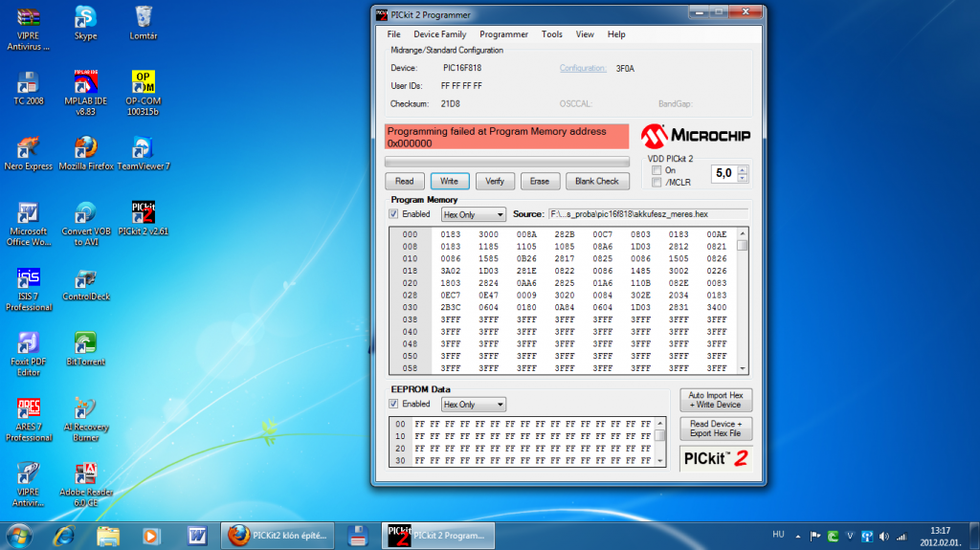Launch Foxit PDF Editor shortcut
The width and height of the screenshot is (980, 550).
tap(28, 354)
